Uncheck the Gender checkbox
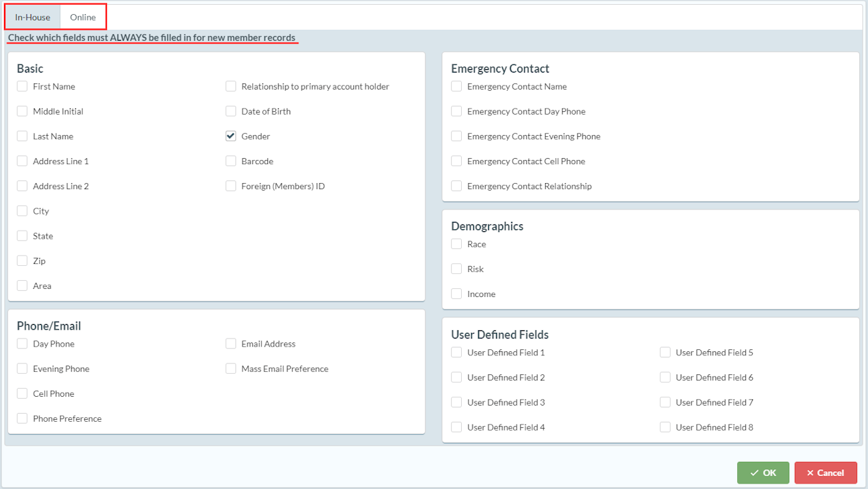 pyautogui.click(x=231, y=136)
